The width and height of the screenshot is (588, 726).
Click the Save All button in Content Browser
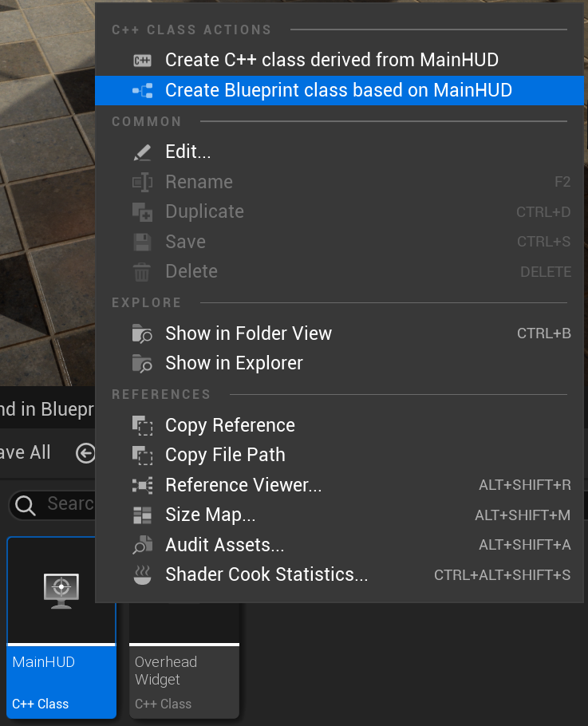pos(25,452)
